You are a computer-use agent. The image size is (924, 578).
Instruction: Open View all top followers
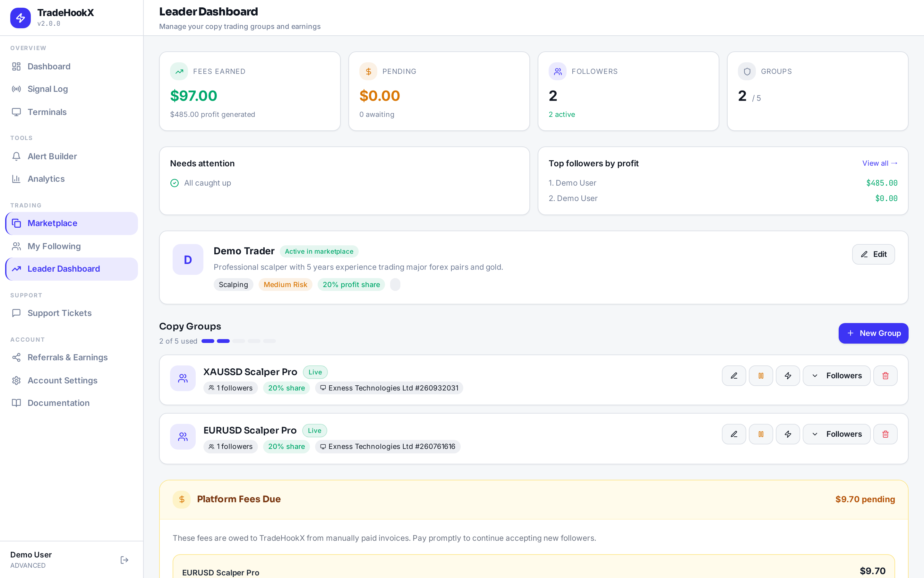(880, 163)
